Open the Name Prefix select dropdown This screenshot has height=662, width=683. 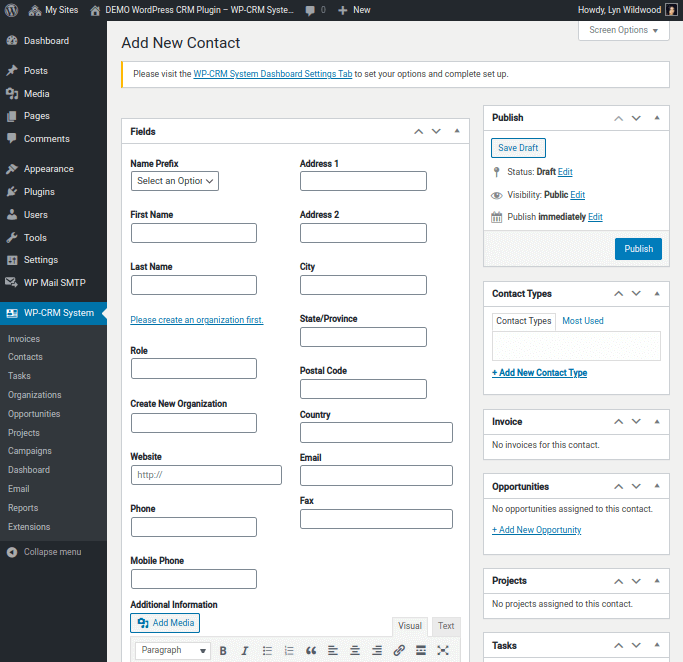click(175, 181)
